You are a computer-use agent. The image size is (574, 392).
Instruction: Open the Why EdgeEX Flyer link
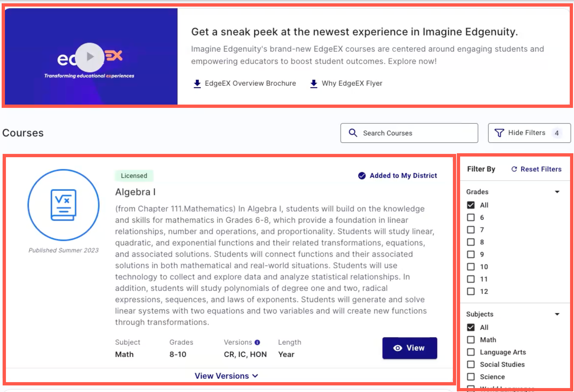352,84
